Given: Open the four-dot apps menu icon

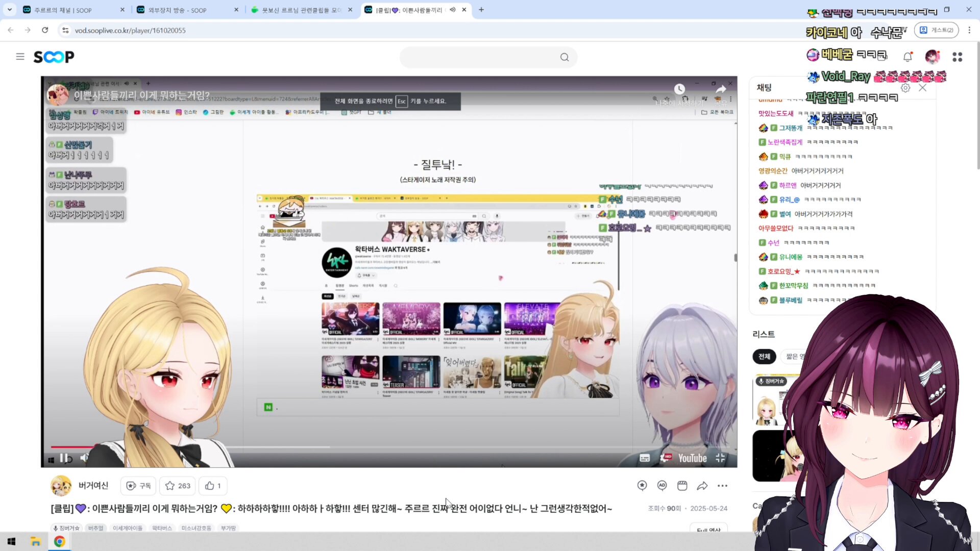Looking at the screenshot, I should 957,57.
